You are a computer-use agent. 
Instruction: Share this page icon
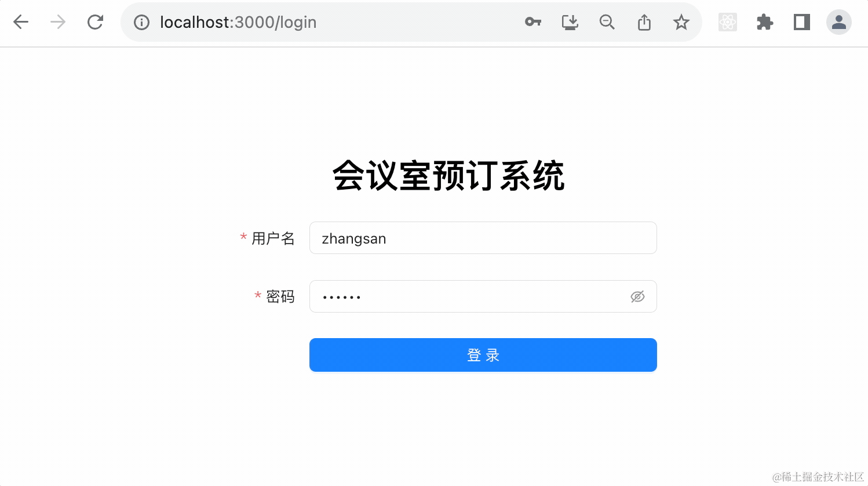pos(644,22)
